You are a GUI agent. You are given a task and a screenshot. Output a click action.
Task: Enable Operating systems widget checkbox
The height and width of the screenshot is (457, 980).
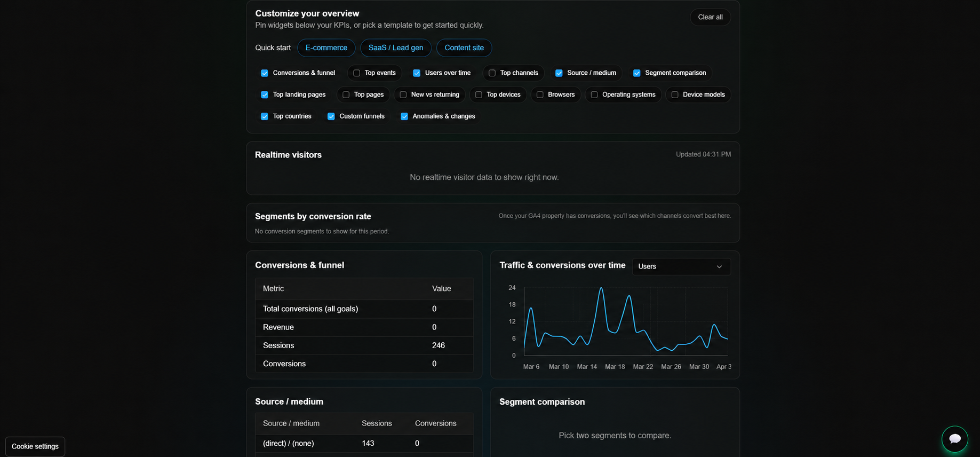(594, 94)
